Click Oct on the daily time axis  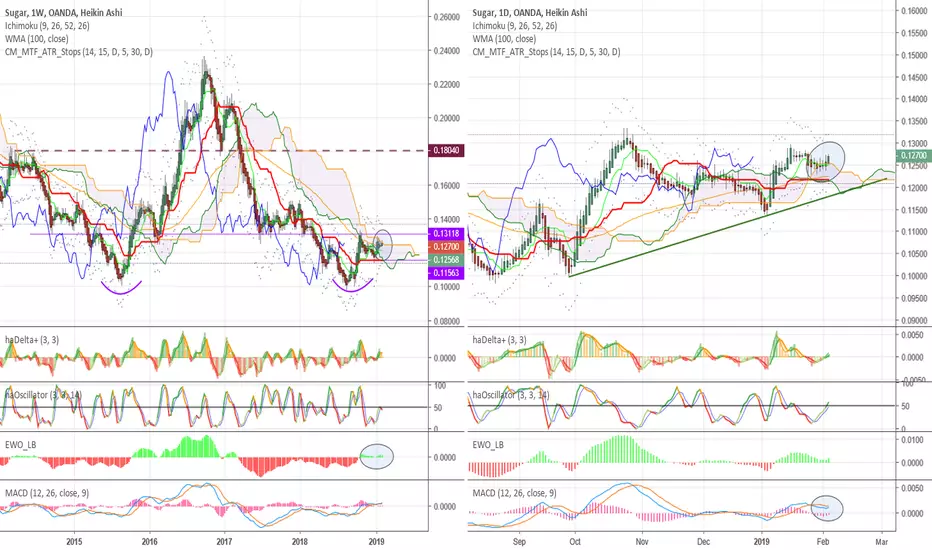575,542
